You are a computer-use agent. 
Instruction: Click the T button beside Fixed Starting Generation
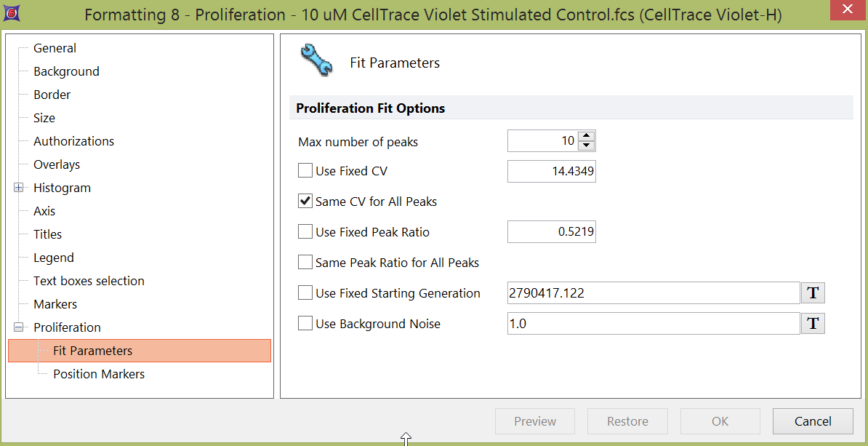pos(813,293)
